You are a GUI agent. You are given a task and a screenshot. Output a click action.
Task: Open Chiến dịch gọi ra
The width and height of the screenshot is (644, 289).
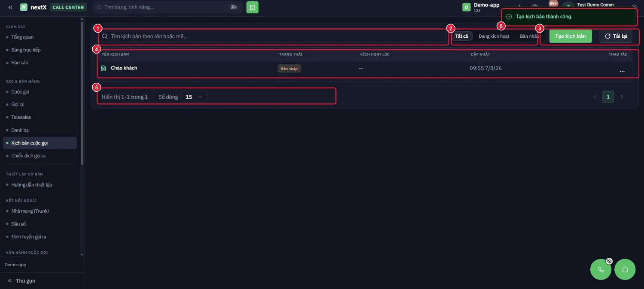pos(40,156)
